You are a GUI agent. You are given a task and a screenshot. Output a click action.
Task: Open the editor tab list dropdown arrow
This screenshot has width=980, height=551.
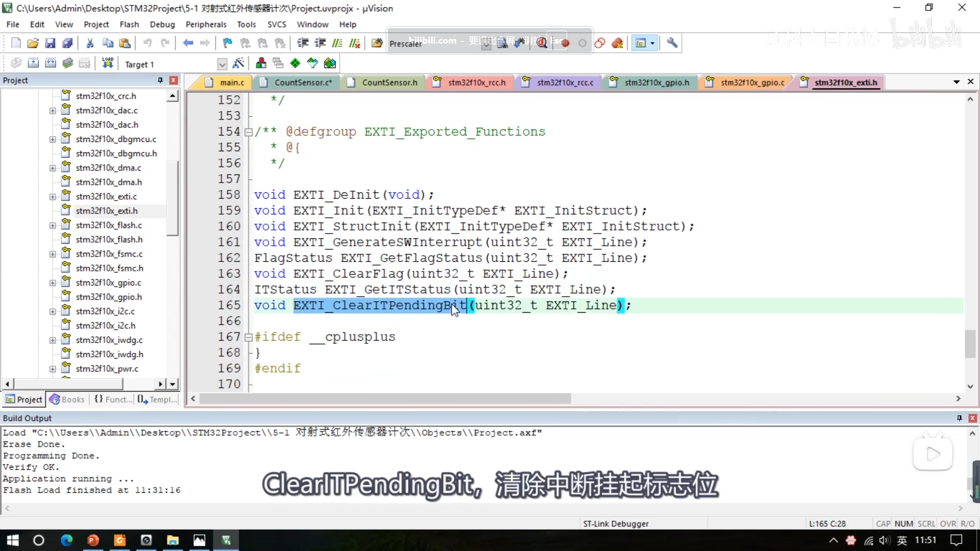click(956, 82)
